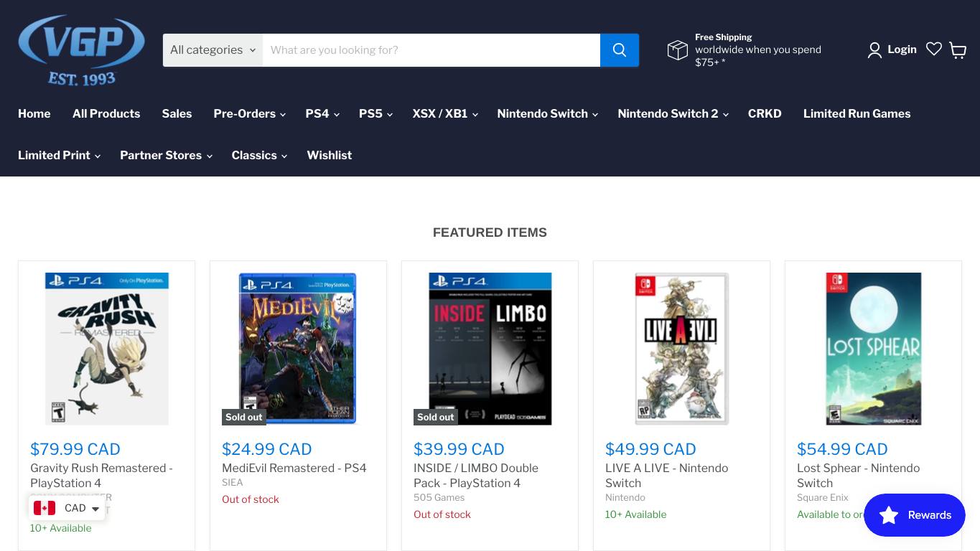The width and height of the screenshot is (980, 551).
Task: Click the Square Enix vendor text
Action: pos(822,497)
